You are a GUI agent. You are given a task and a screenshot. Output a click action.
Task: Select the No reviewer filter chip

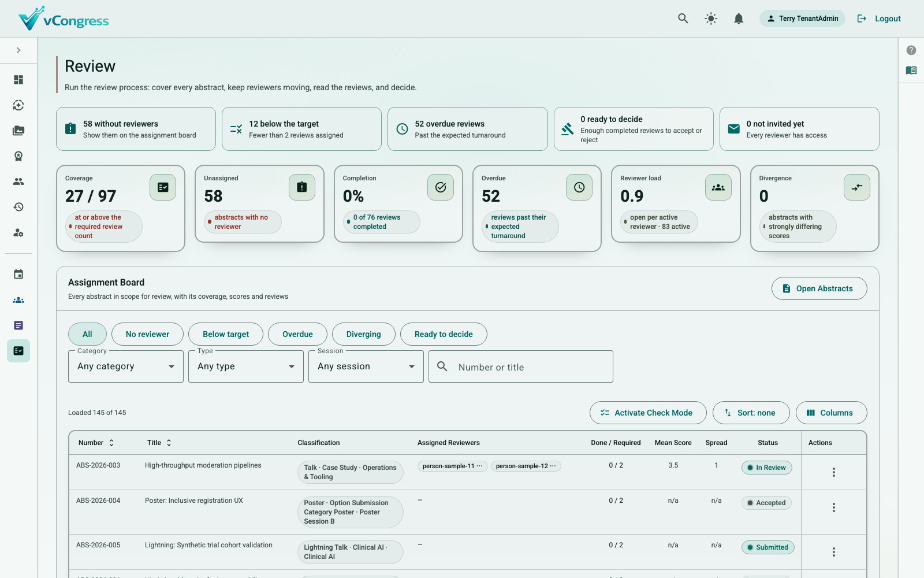tap(147, 334)
